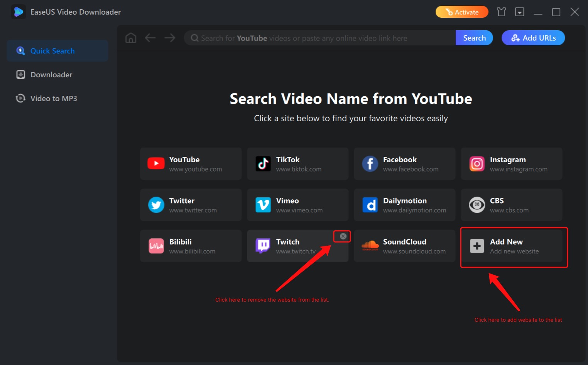This screenshot has width=588, height=365.
Task: Click the Add URLs button
Action: [533, 38]
